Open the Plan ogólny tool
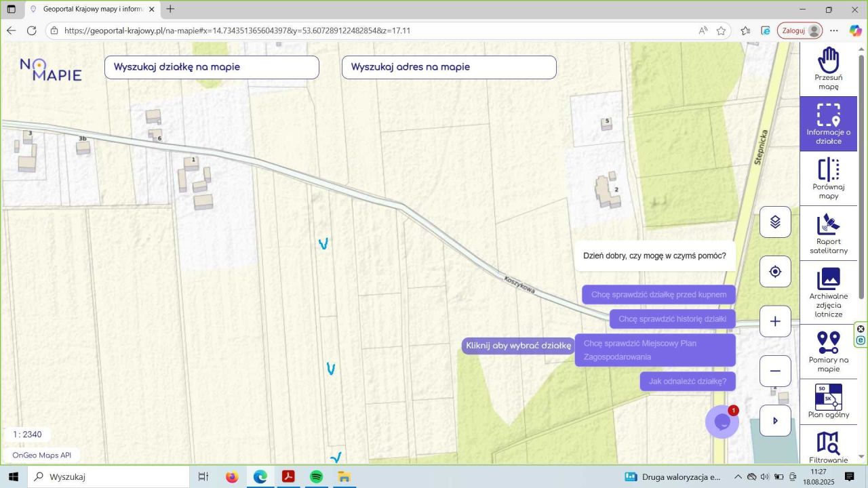868x488 pixels. click(828, 401)
